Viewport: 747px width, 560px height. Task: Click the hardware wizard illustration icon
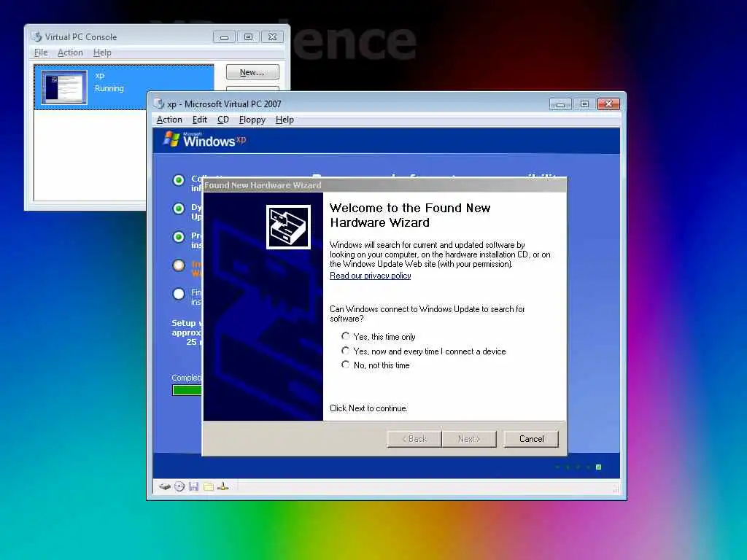pyautogui.click(x=288, y=227)
